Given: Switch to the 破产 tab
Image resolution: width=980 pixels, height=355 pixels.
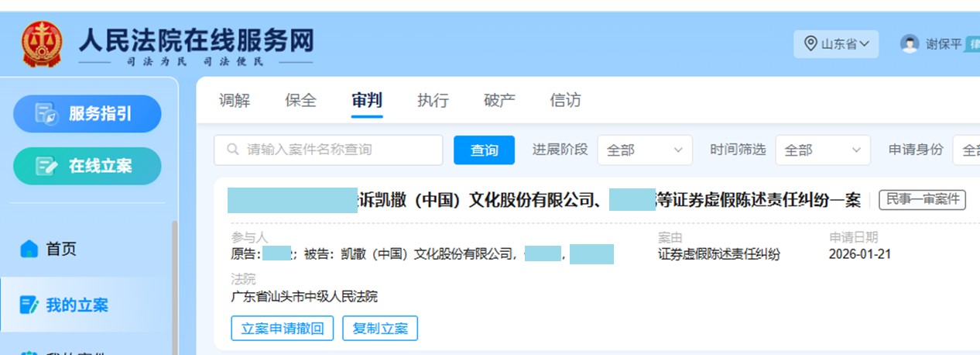Looking at the screenshot, I should pos(499,101).
